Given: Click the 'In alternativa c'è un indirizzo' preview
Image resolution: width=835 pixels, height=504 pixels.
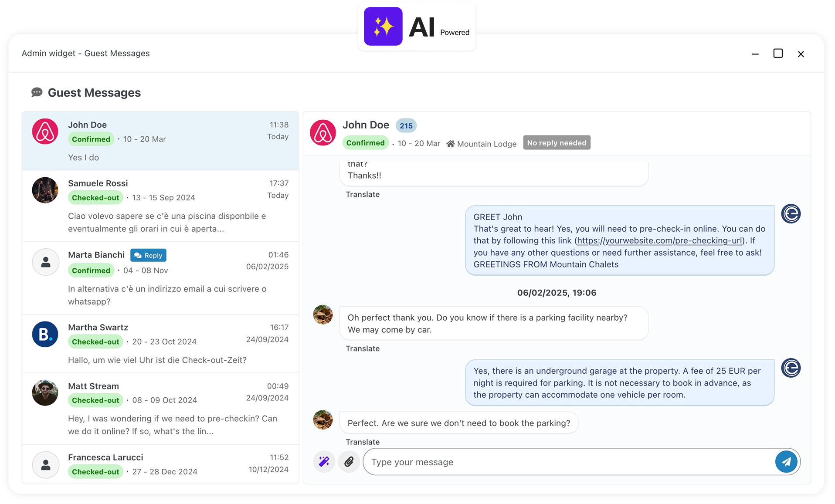Looking at the screenshot, I should click(167, 295).
